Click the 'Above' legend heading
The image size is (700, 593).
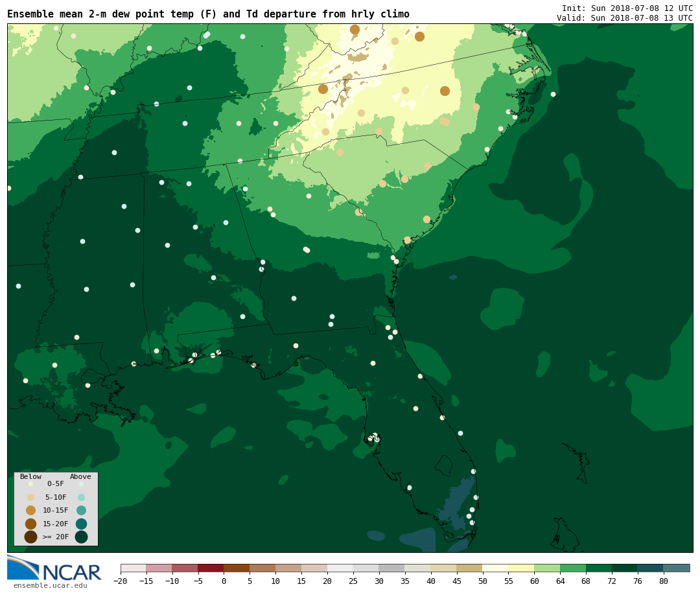80,476
